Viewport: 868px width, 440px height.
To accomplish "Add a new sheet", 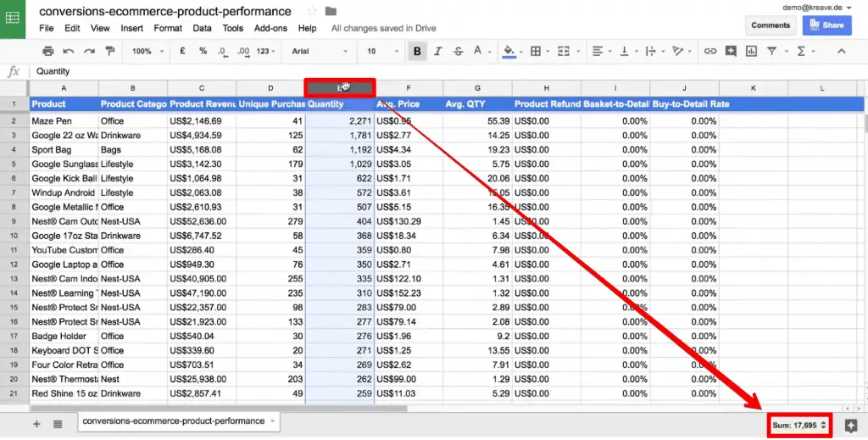I will [37, 425].
